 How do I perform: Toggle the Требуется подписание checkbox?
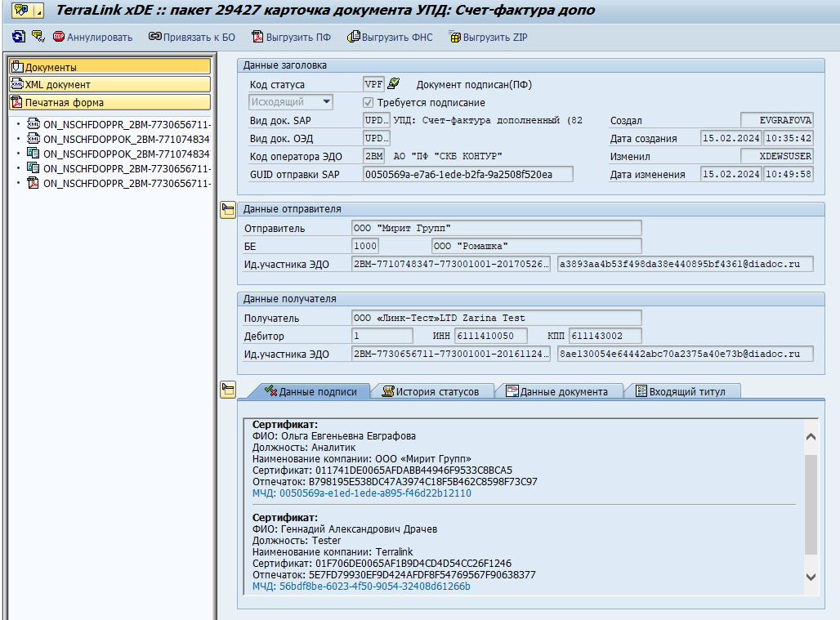[368, 103]
